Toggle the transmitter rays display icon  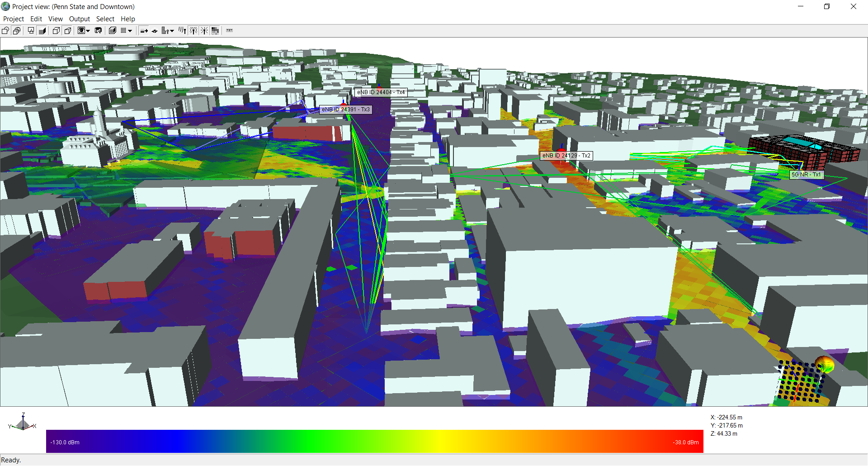tap(193, 31)
